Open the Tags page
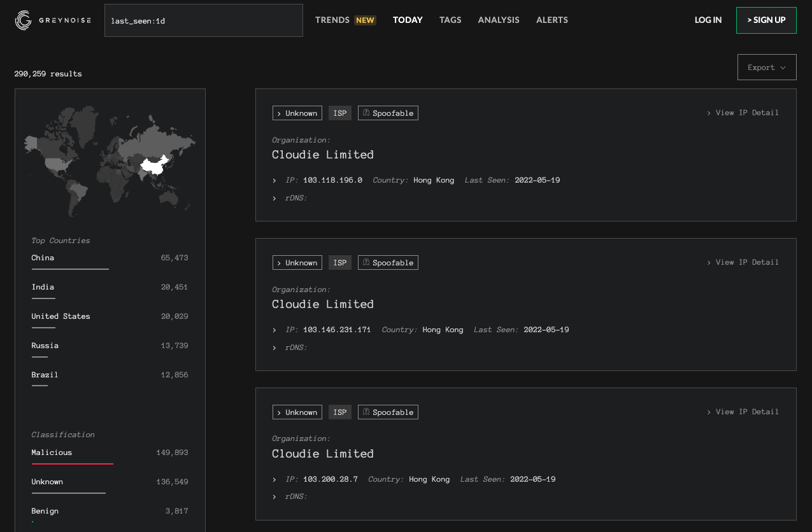This screenshot has height=532, width=812. coord(450,20)
